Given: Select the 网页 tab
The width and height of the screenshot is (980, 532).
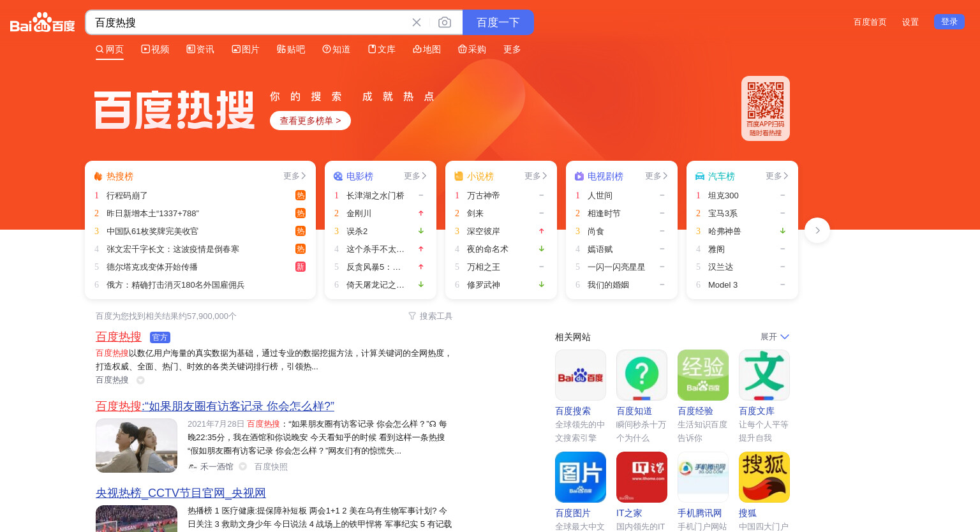Looking at the screenshot, I should point(110,49).
